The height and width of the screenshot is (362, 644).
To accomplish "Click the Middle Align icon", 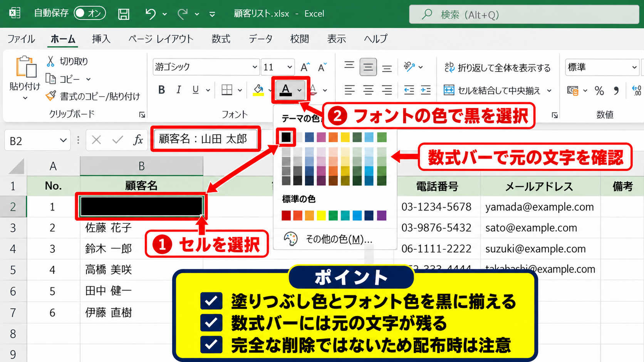I will coord(368,67).
